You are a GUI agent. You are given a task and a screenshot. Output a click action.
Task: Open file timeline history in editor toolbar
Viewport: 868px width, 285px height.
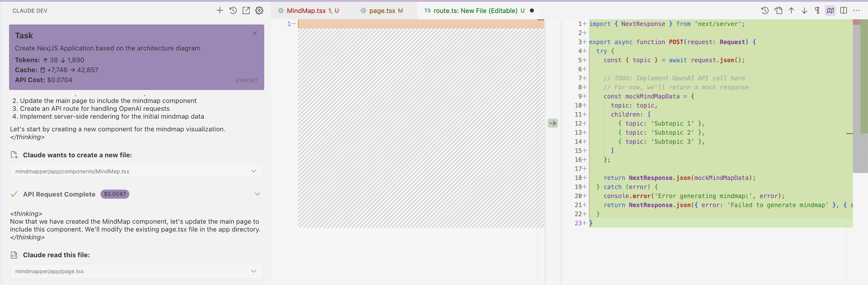[765, 10]
